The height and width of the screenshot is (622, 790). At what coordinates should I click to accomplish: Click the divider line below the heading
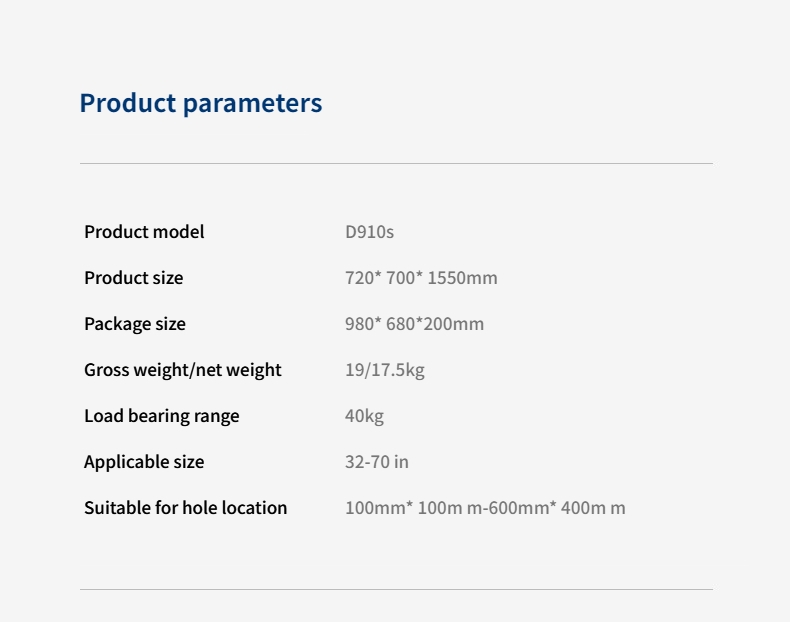pyautogui.click(x=396, y=163)
